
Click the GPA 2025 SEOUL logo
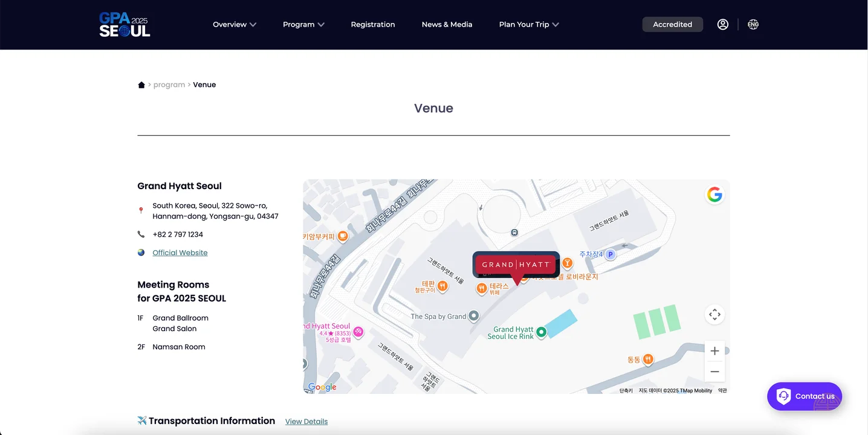(x=124, y=24)
